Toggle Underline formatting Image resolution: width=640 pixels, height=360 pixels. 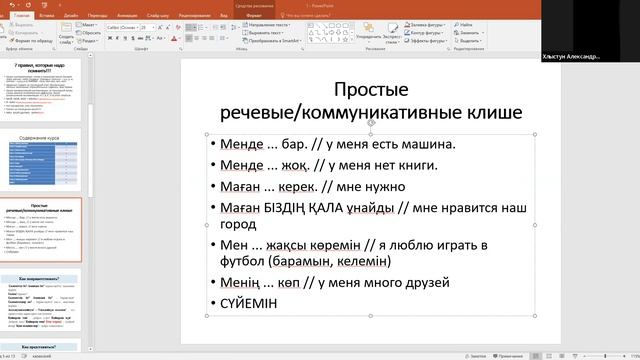tap(125, 38)
